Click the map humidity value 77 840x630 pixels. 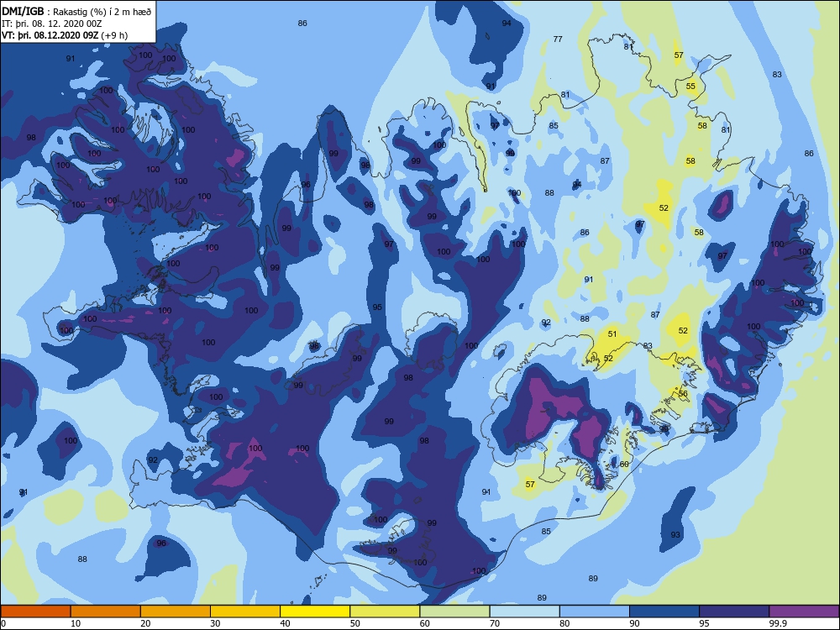click(x=558, y=39)
